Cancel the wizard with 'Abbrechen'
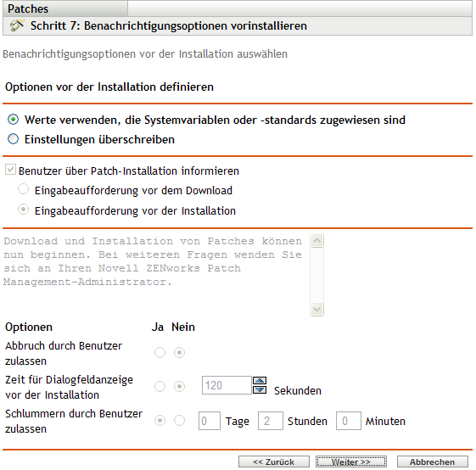Screen dimensions: 476x470 pos(432,462)
